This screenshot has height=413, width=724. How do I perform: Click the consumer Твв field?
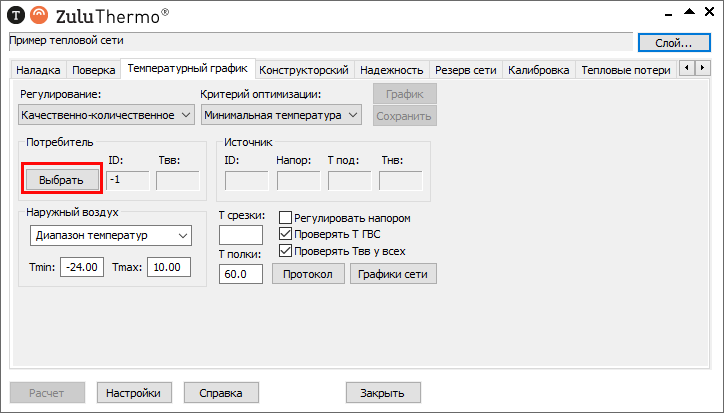coord(178,181)
